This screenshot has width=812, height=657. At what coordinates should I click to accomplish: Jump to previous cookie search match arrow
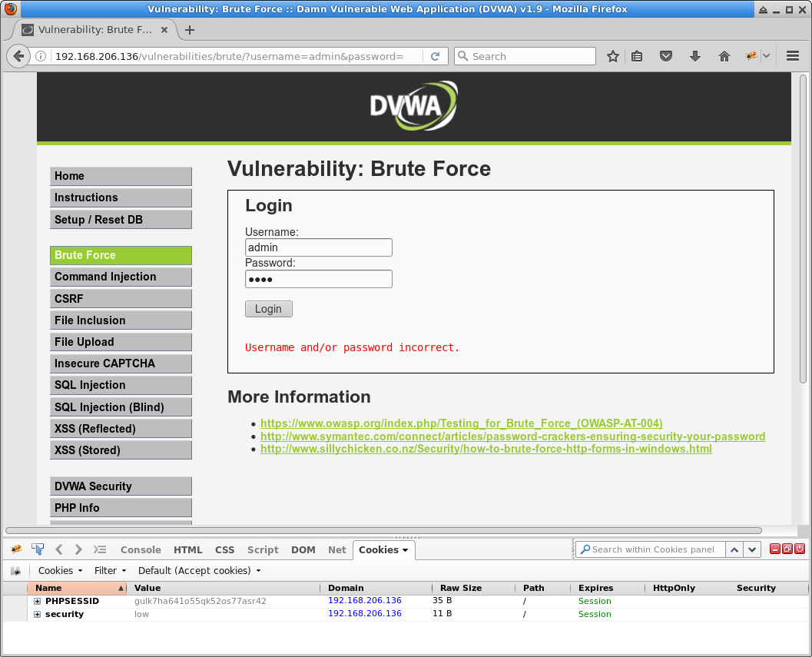pos(734,549)
